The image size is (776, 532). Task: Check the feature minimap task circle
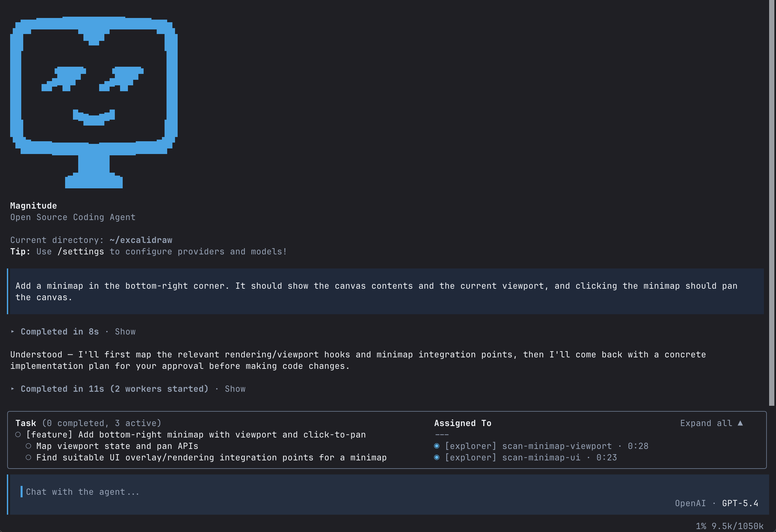[x=18, y=435]
